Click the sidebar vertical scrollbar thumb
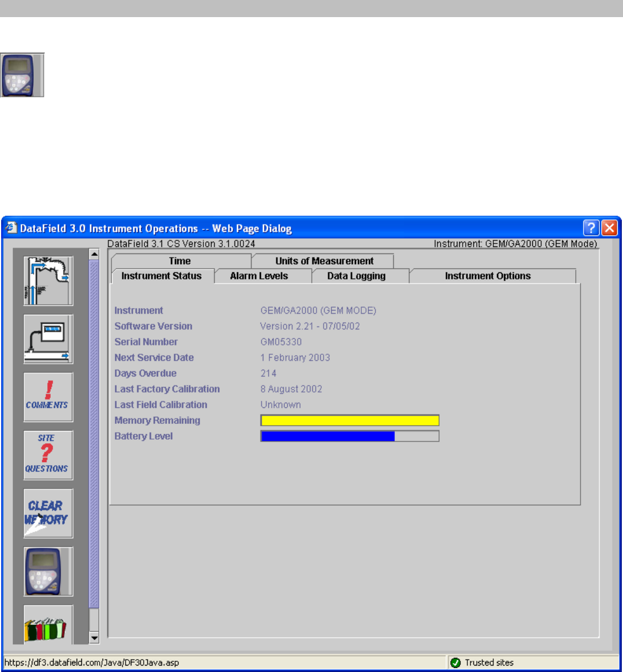This screenshot has height=672, width=623. 94,434
